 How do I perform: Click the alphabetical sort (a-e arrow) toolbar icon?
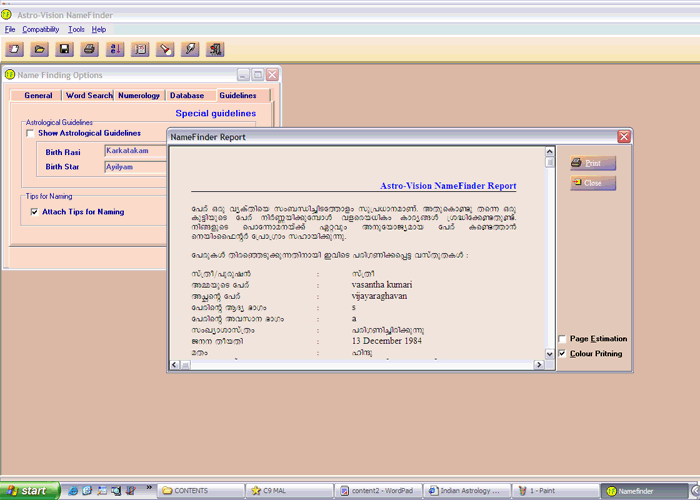[115, 49]
